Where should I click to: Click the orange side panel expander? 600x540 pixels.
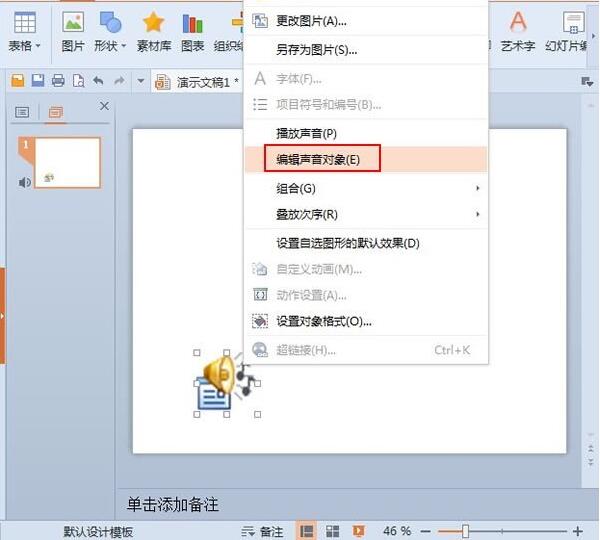click(x=2, y=316)
